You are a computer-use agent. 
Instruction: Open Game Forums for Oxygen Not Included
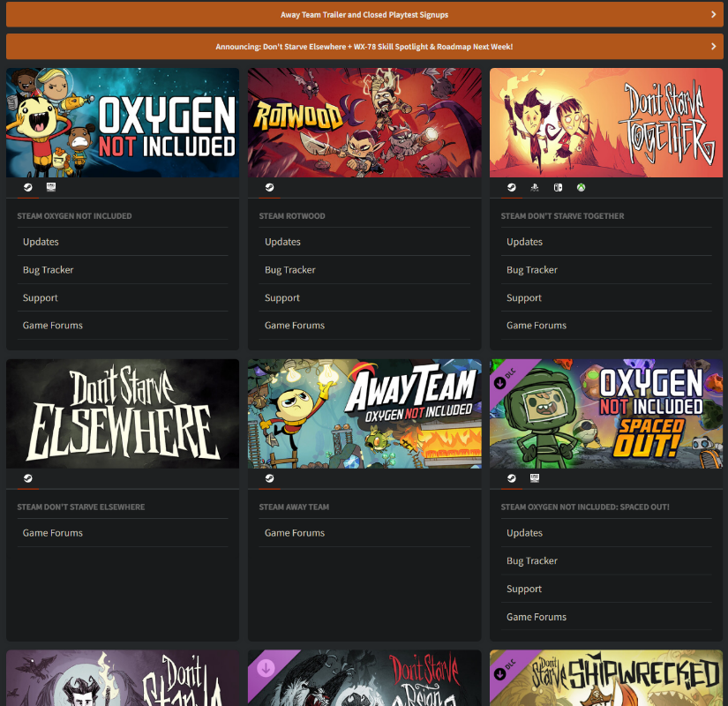(x=123, y=325)
